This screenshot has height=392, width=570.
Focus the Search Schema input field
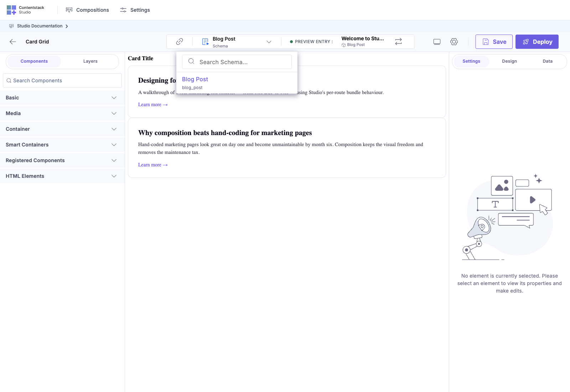(x=237, y=62)
